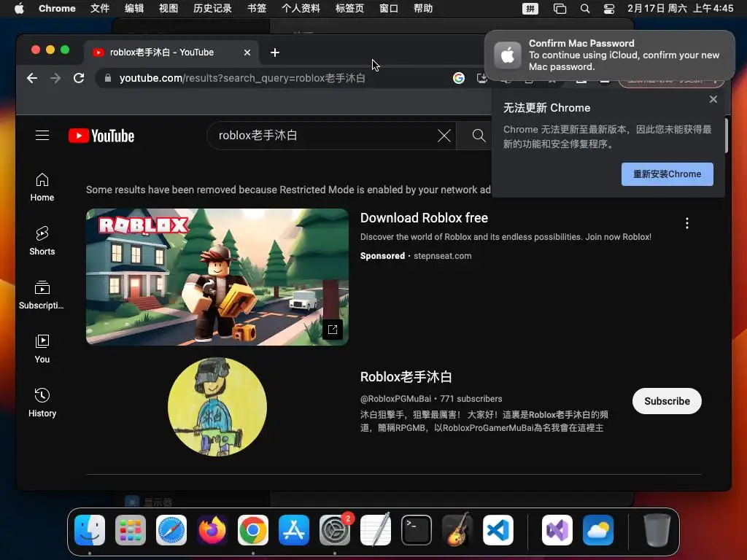The width and height of the screenshot is (747, 560).
Task: Open a new Chrome tab
Action: point(275,52)
